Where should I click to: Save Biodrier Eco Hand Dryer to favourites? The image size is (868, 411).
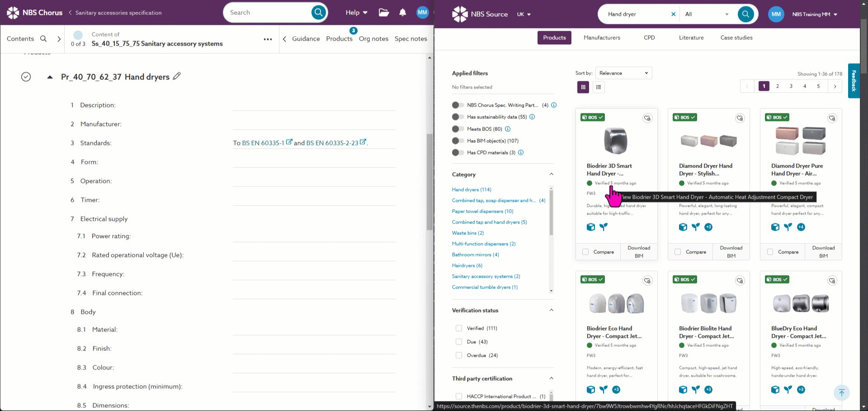[x=647, y=281]
